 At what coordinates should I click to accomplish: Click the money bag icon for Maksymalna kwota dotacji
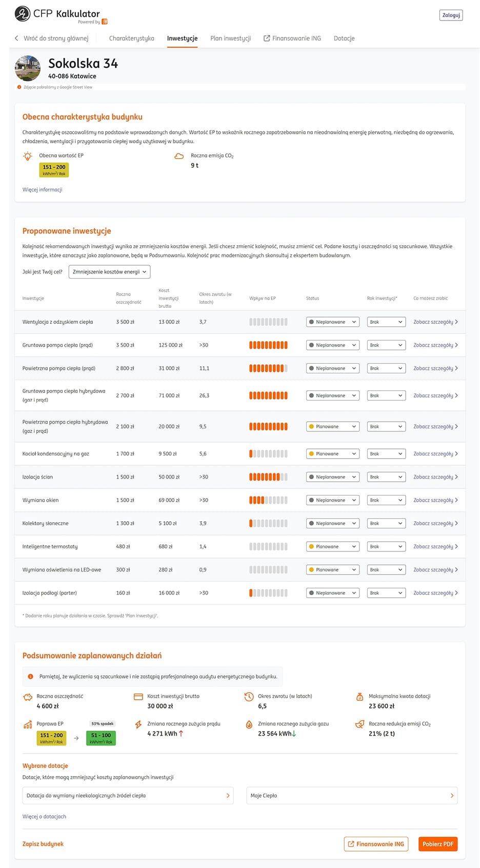[x=359, y=697]
